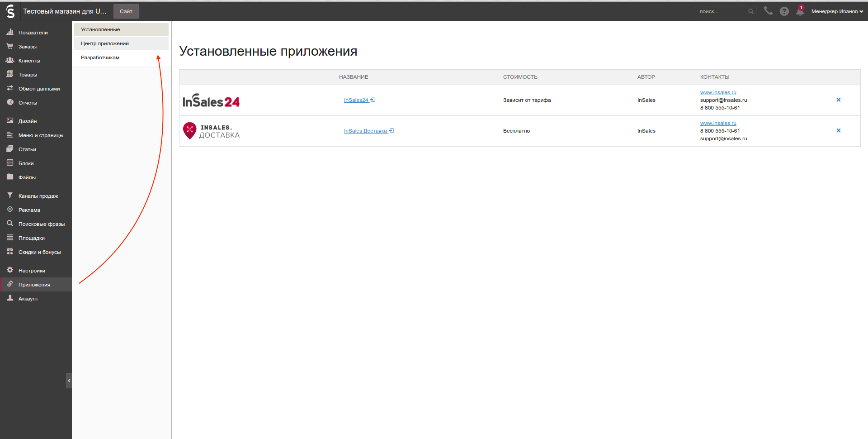Click search magnifier icon in header
The height and width of the screenshot is (439, 868).
(751, 11)
